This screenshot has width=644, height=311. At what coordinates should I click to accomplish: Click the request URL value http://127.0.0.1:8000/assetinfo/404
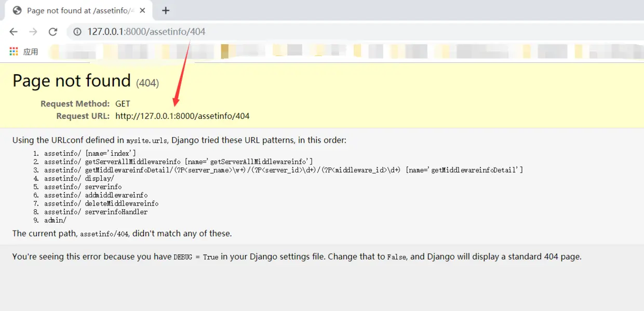click(182, 116)
